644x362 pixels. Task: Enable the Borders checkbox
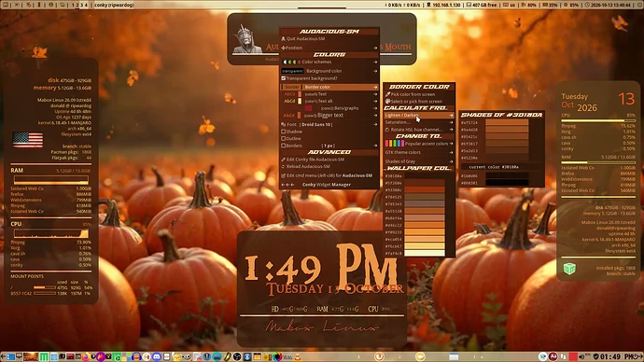(284, 146)
